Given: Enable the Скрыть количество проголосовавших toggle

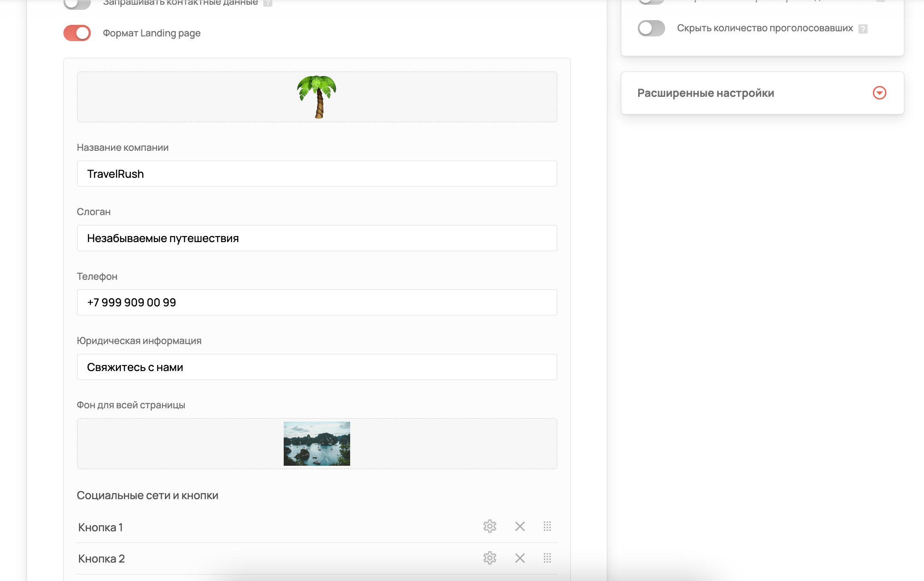Looking at the screenshot, I should pyautogui.click(x=651, y=28).
